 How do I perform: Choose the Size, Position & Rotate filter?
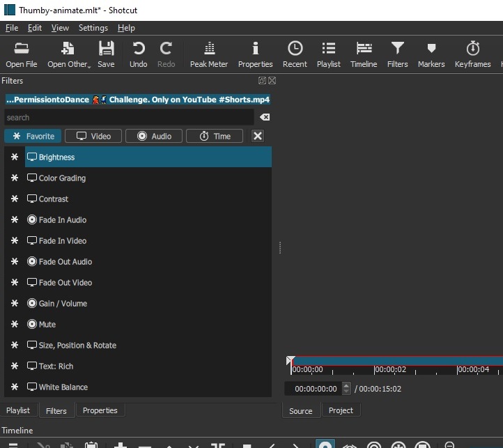77,346
